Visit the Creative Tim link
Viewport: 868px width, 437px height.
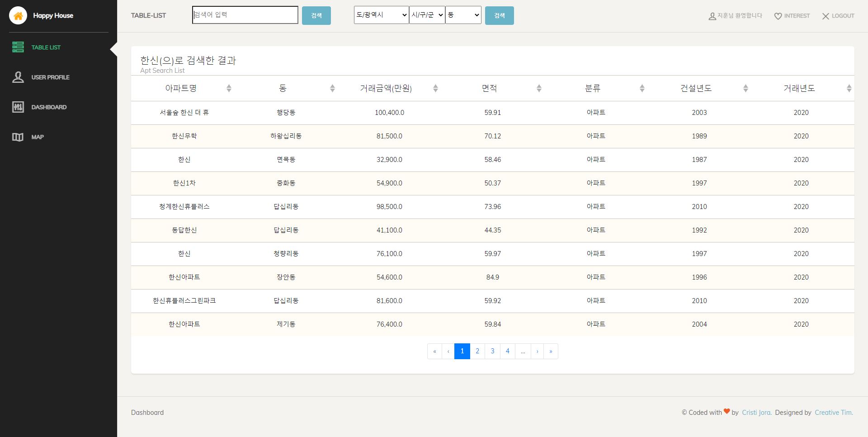pos(834,412)
